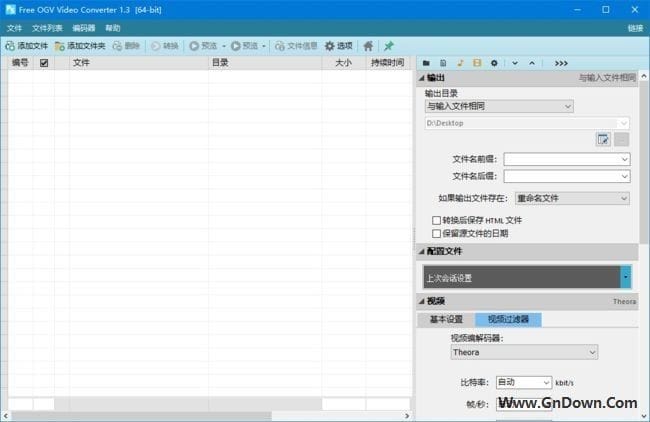This screenshot has width=650, height=422.
Task: Click the horizontal scrollbar of file list
Action: (141, 415)
